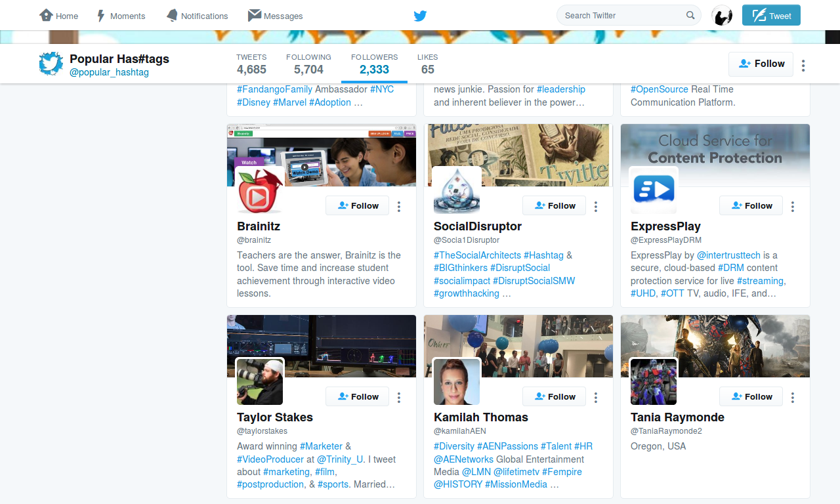This screenshot has height=504, width=840.
Task: Open more options menu for Tania Raymonde
Action: click(x=793, y=397)
